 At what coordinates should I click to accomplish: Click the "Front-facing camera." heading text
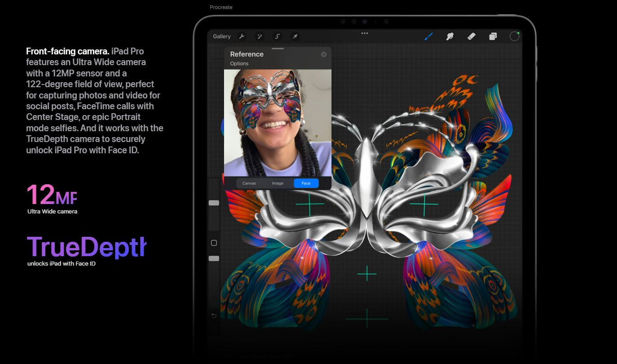[68, 51]
